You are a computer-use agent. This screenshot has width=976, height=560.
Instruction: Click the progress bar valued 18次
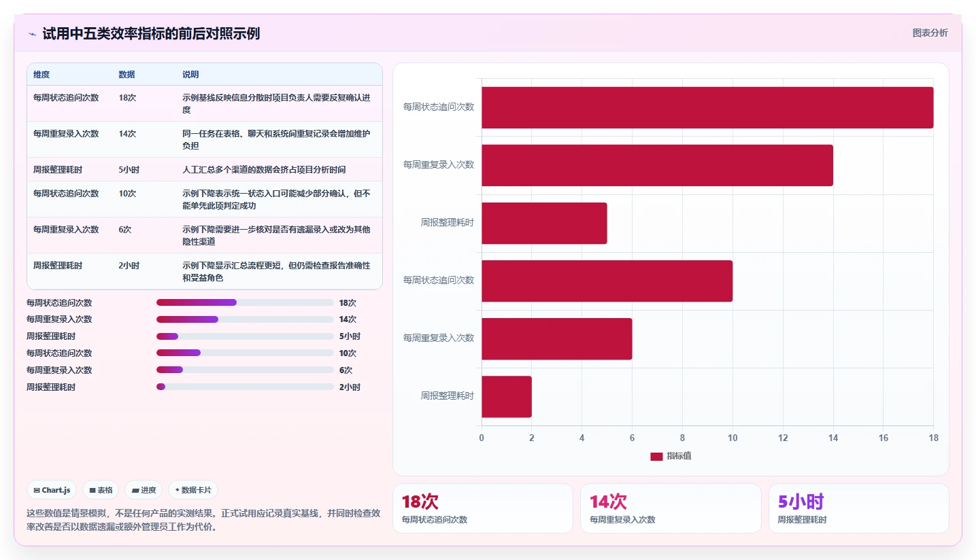[x=245, y=302]
